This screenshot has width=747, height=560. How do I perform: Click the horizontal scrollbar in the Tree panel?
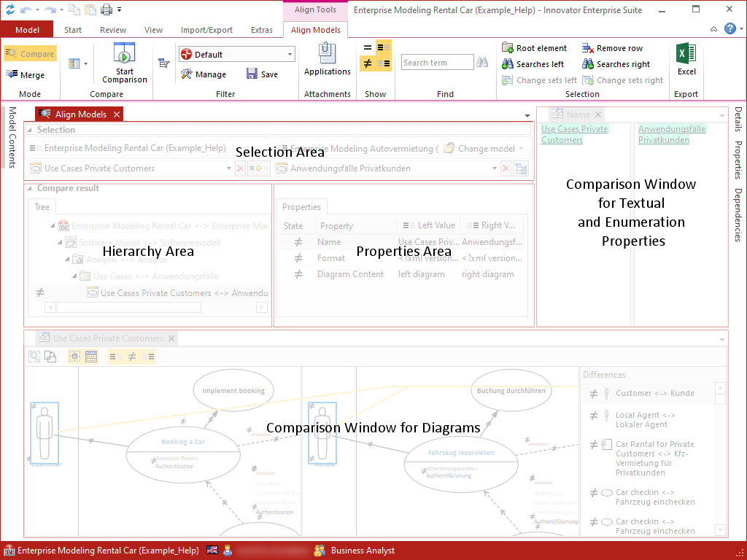pos(129,308)
